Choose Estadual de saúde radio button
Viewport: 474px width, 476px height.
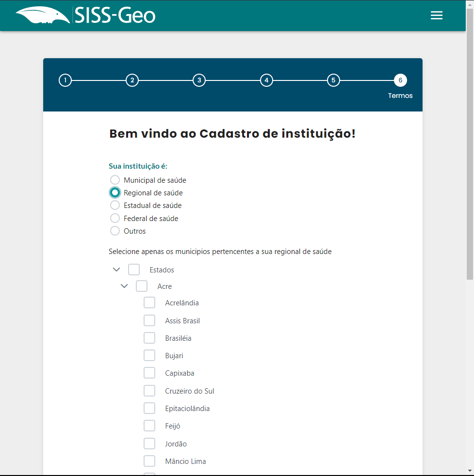(x=115, y=206)
